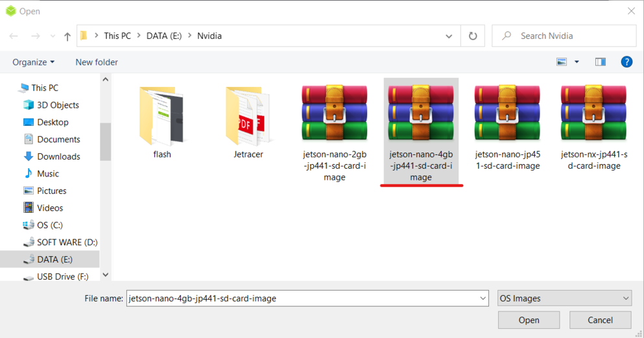Click 'jetson-nano-2gb-jp441-sd-card-image' file name
This screenshot has width=644, height=338.
tap(334, 166)
